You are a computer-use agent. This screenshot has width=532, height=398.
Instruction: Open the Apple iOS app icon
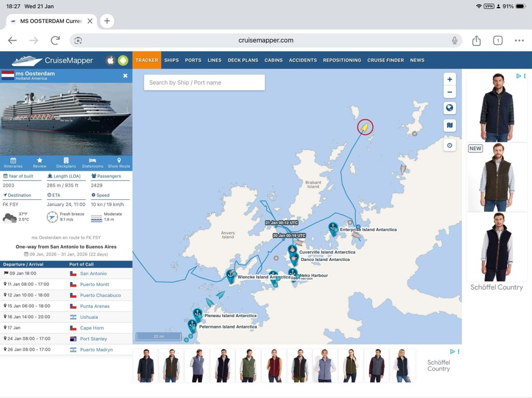point(110,60)
